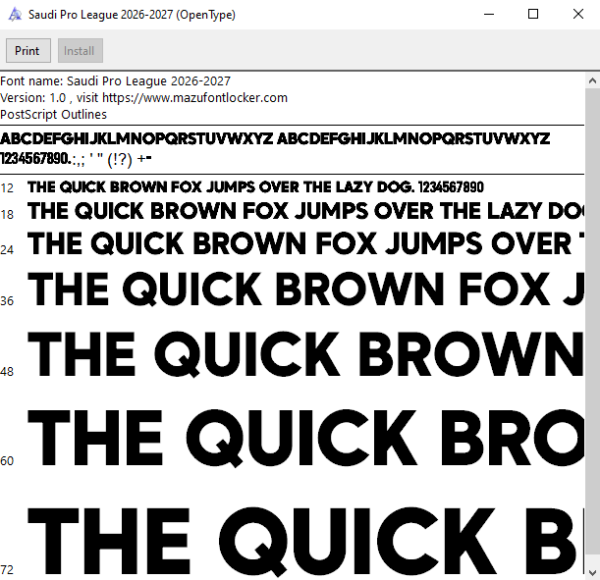Image resolution: width=600 pixels, height=580 pixels.
Task: Click the mazufontlocker.com URL text
Action: (195, 98)
